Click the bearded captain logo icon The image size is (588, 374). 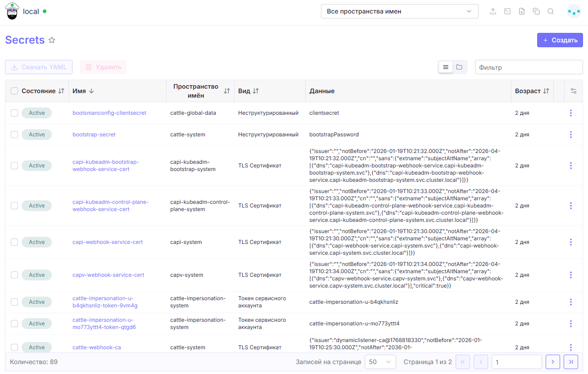point(12,11)
